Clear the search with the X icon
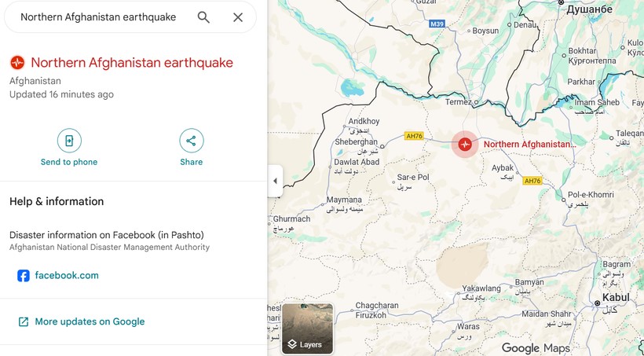Viewport: 644px width, 356px height. click(238, 17)
